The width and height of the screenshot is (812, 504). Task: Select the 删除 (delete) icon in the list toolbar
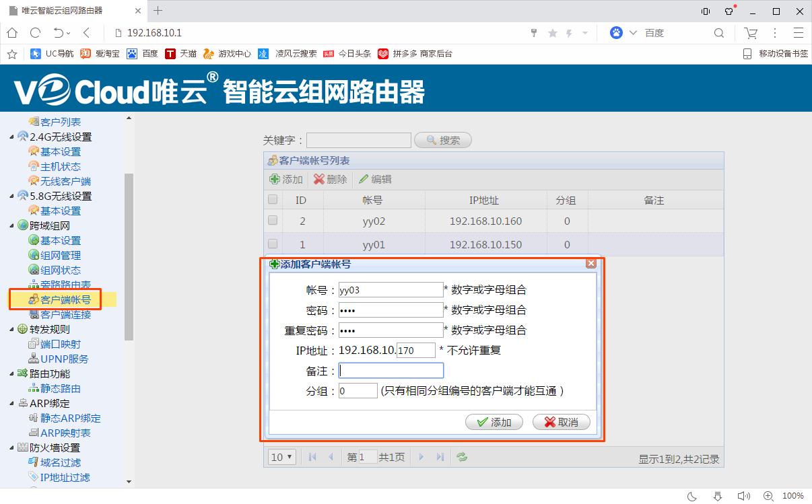[329, 179]
